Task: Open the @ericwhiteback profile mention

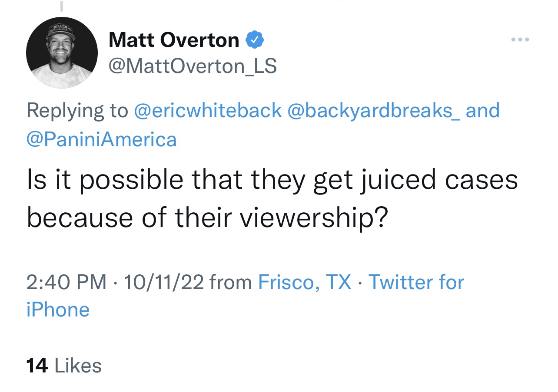Action: 208,111
